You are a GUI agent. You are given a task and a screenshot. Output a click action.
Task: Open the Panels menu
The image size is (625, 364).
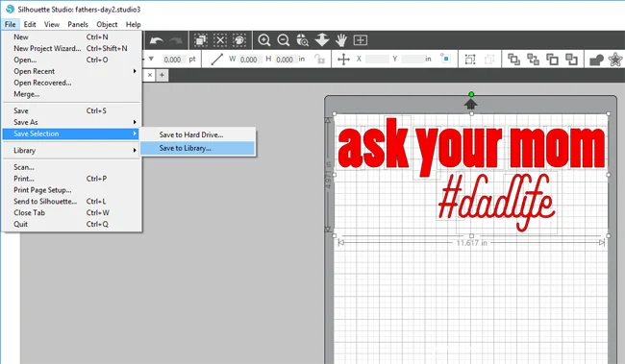[x=78, y=24]
